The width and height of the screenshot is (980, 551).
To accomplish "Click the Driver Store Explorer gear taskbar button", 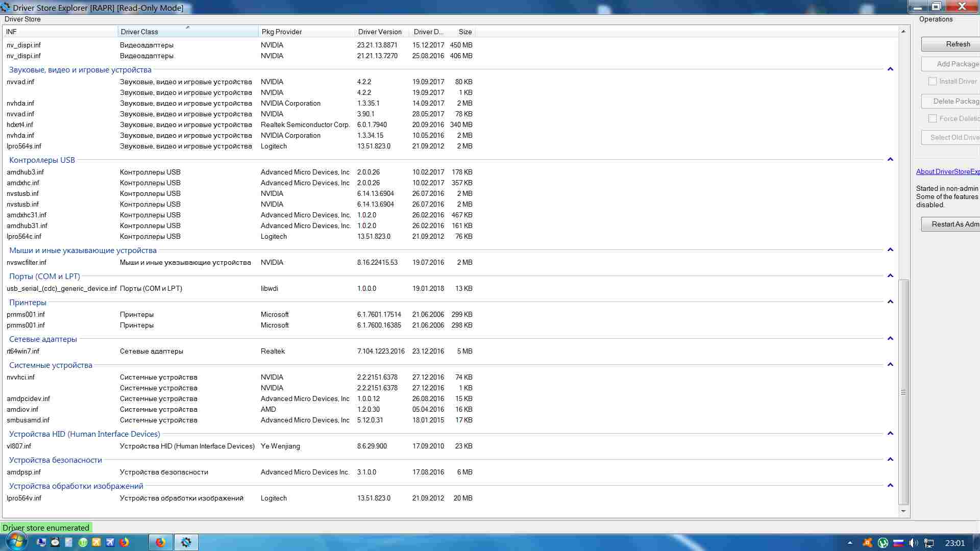I will tap(186, 542).
